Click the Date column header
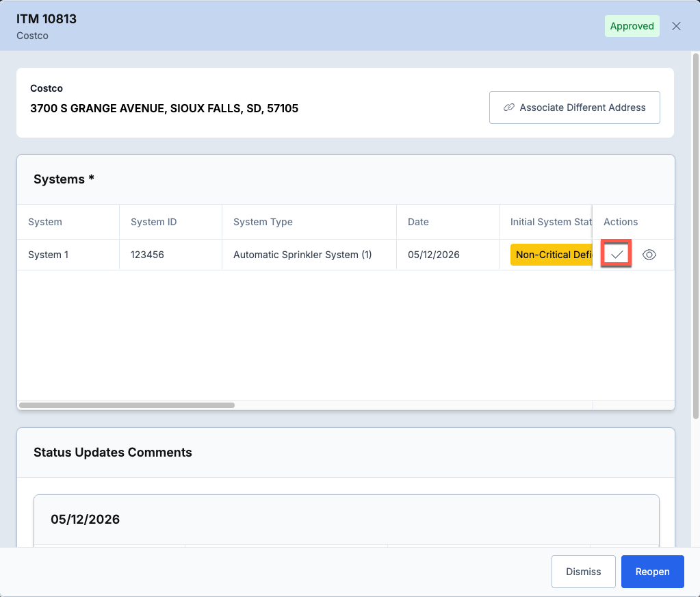Image resolution: width=700 pixels, height=597 pixels. tap(448, 222)
